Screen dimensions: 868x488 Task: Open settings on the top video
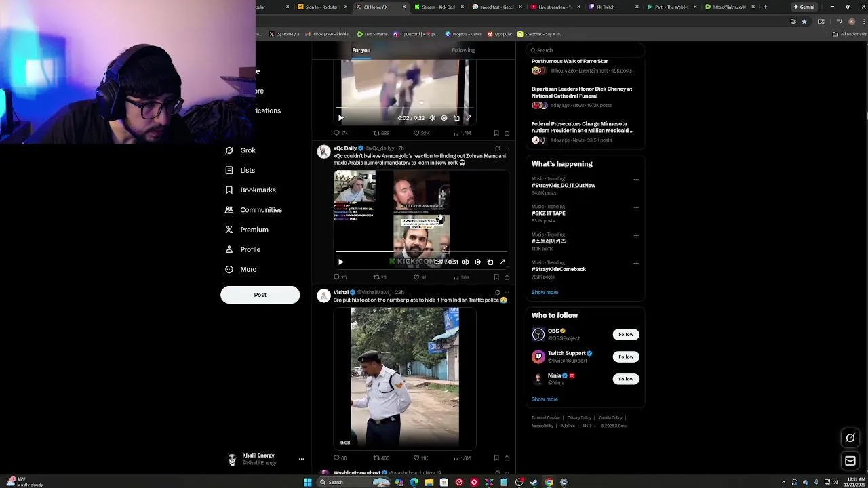point(444,118)
